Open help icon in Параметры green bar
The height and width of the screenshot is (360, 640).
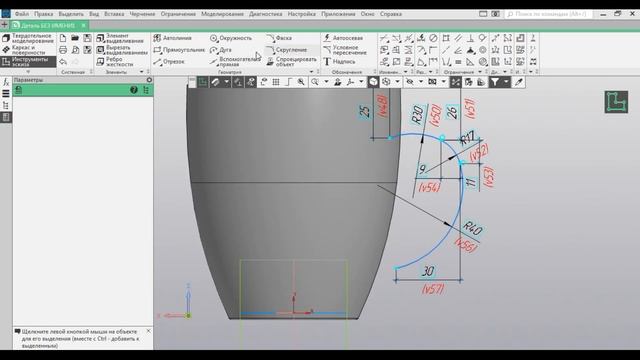pos(133,90)
